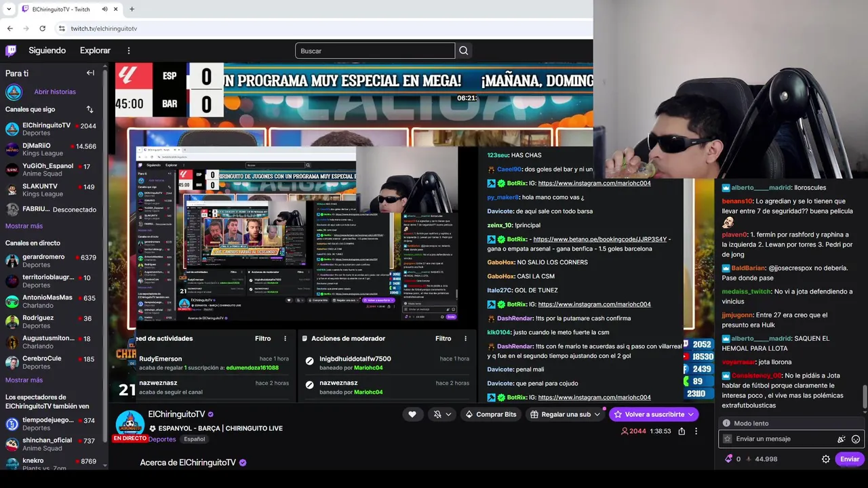Focus the Buscar search field

pos(375,51)
